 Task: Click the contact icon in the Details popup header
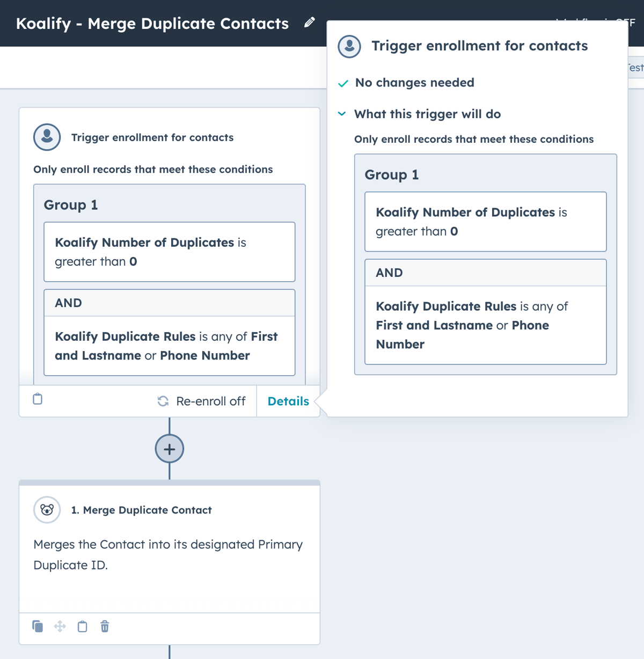349,46
